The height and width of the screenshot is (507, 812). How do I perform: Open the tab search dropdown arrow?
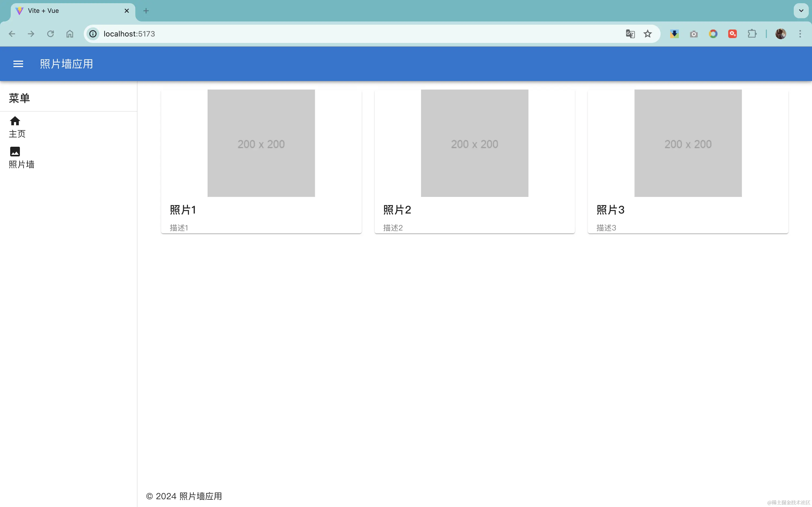pos(801,11)
